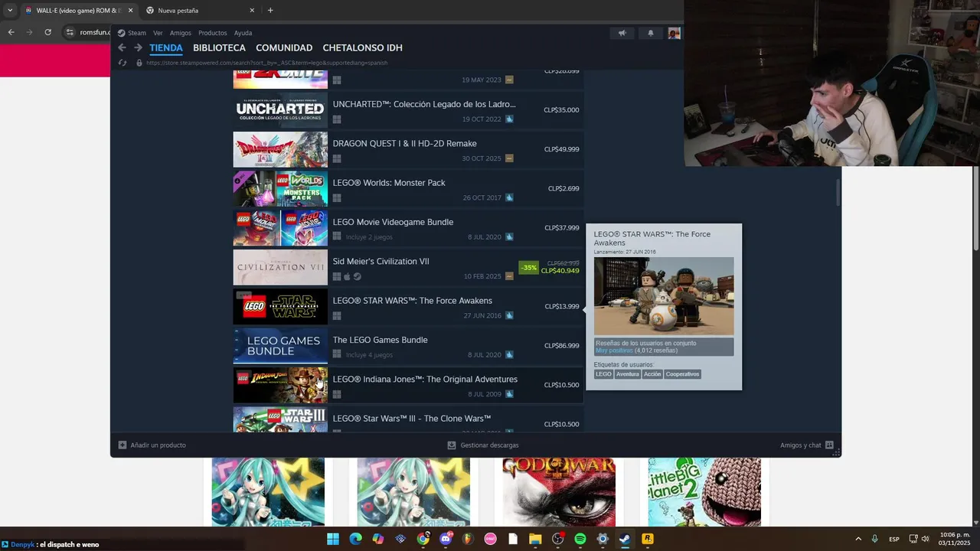980x551 pixels.
Task: Click God of War III cover in browser
Action: (559, 492)
